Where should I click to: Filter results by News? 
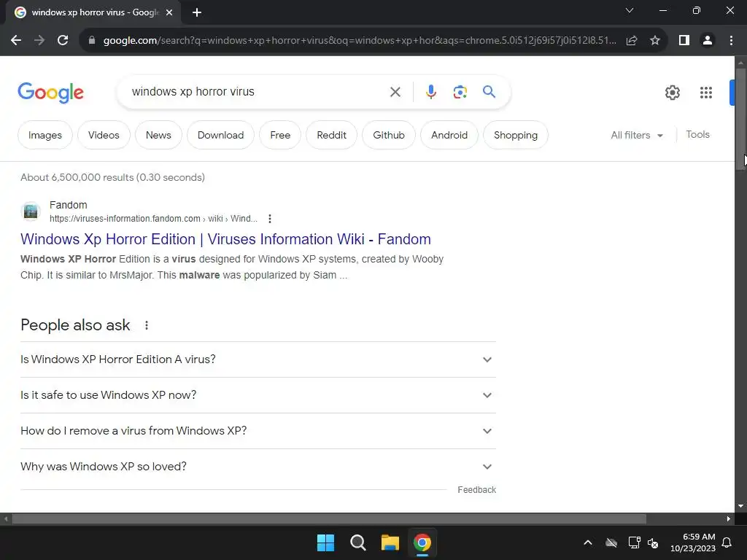click(158, 135)
